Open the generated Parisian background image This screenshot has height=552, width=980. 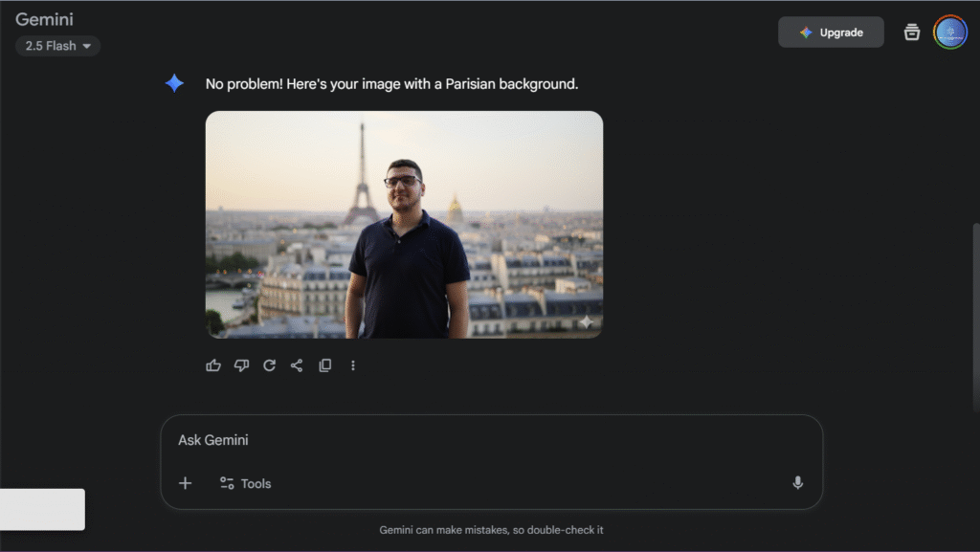pos(404,225)
